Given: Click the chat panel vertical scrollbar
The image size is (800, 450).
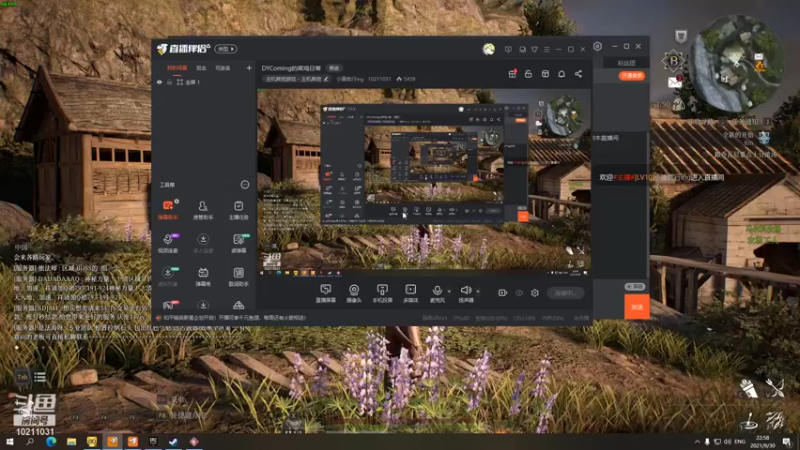Looking at the screenshot, I should (x=648, y=204).
